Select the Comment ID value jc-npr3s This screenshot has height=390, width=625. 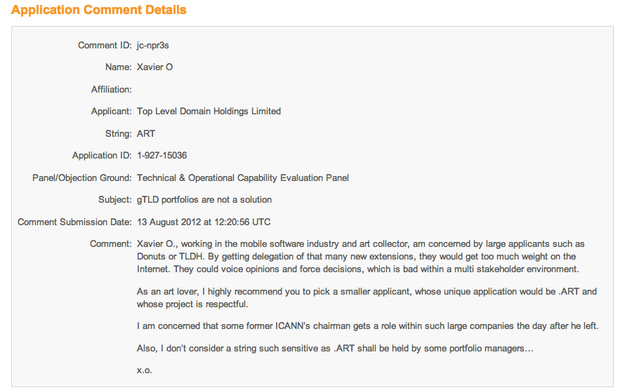[153, 45]
